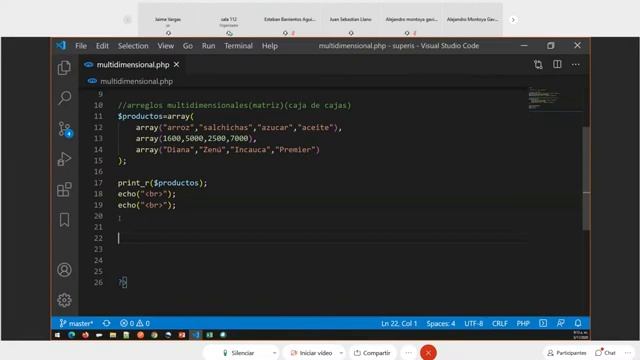Viewport: 640px width, 360px height.
Task: Click Windows Start button in shared taskbar
Action: 58,335
